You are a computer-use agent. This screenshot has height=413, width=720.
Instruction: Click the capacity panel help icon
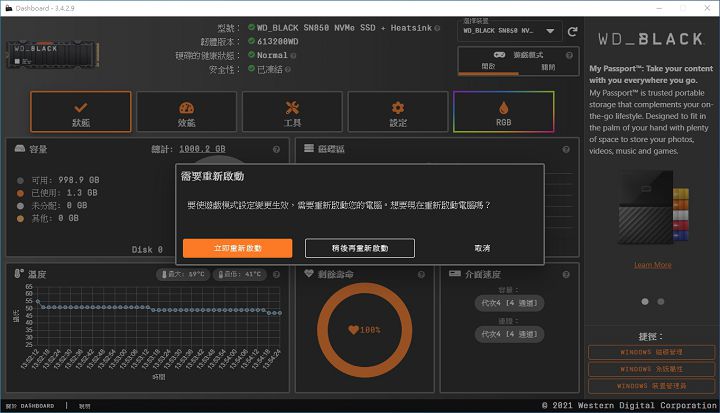tap(276, 149)
